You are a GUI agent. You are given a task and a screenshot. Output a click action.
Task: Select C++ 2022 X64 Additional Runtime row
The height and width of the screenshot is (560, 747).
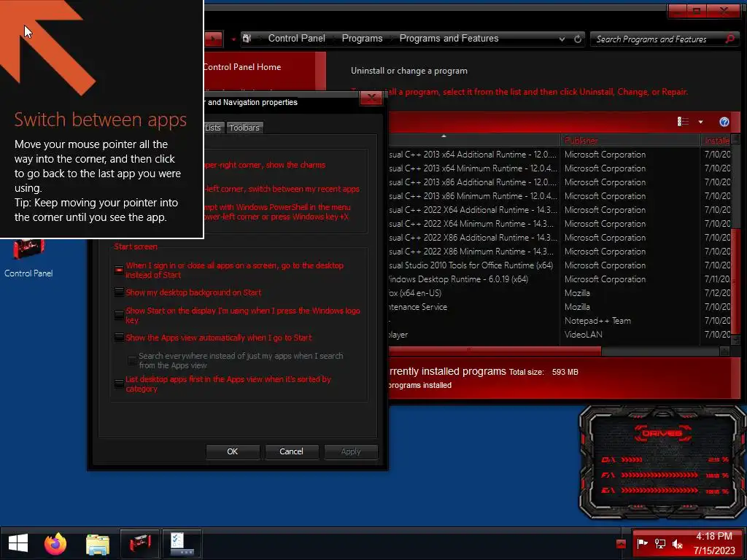click(559, 209)
